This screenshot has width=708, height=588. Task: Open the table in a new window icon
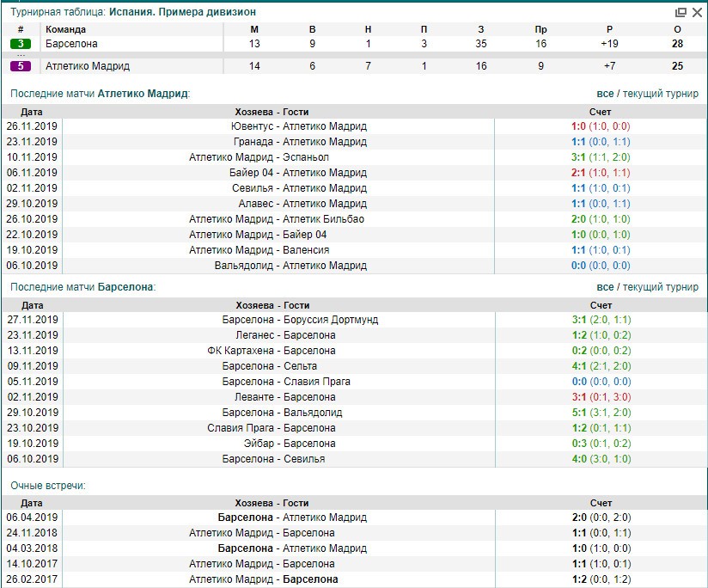click(x=681, y=12)
